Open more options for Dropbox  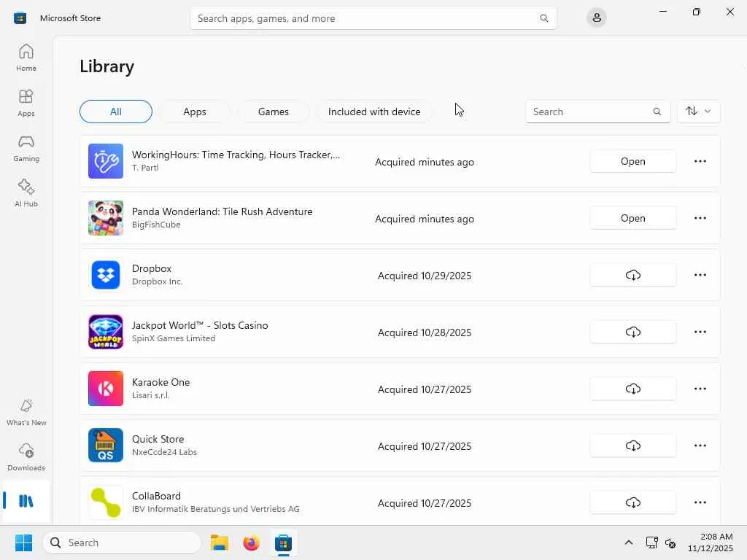click(700, 275)
